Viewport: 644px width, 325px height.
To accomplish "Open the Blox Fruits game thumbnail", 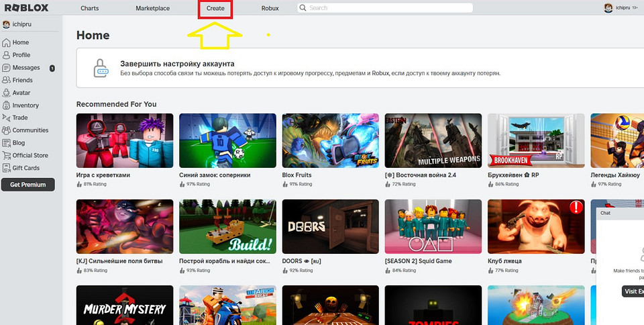I will click(330, 140).
